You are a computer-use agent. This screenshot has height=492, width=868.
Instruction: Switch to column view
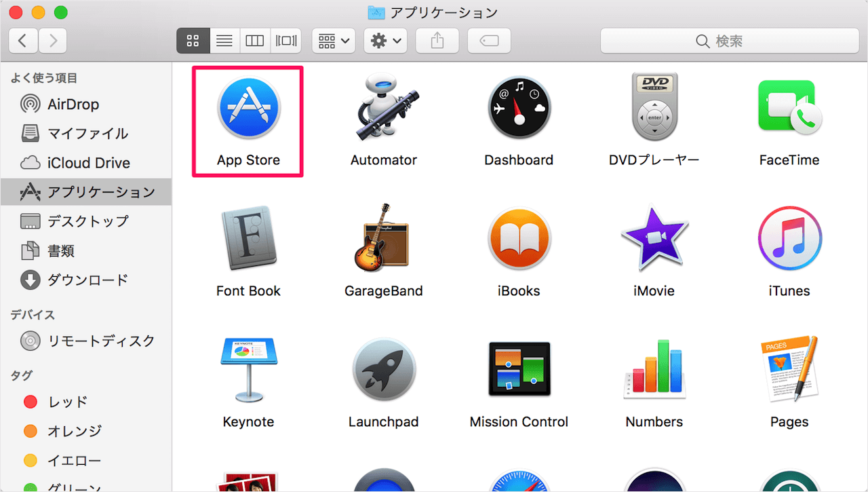[255, 41]
